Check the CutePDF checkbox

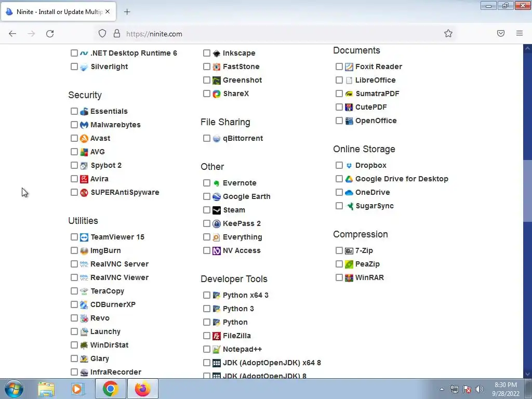(339, 107)
